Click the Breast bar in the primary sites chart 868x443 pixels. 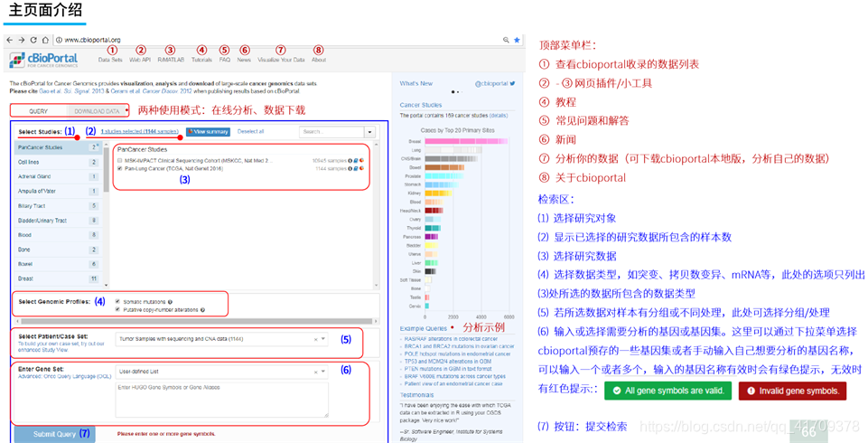465,141
